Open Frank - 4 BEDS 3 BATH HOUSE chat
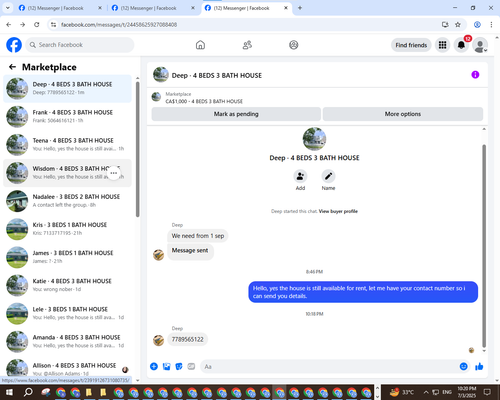Viewport: 500px width, 400px height. tap(67, 116)
